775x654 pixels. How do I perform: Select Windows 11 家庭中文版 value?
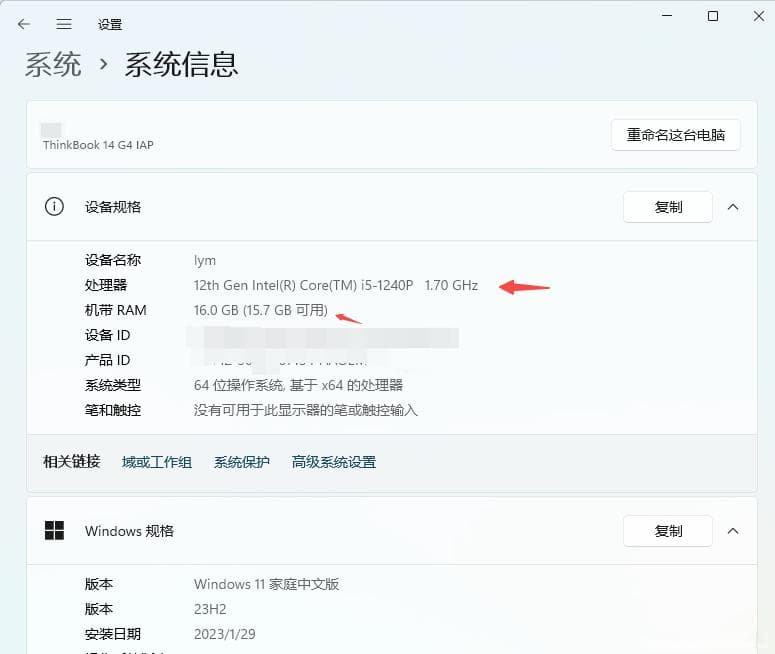coord(266,584)
